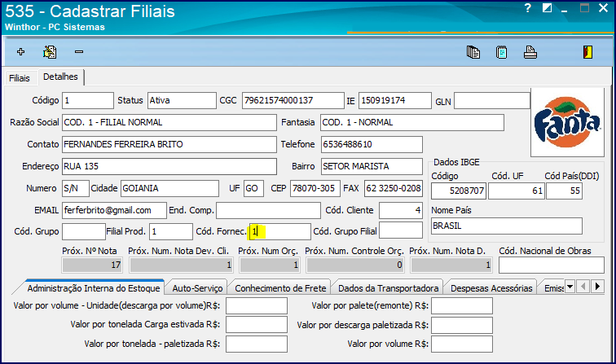Click the Código field

point(88,100)
